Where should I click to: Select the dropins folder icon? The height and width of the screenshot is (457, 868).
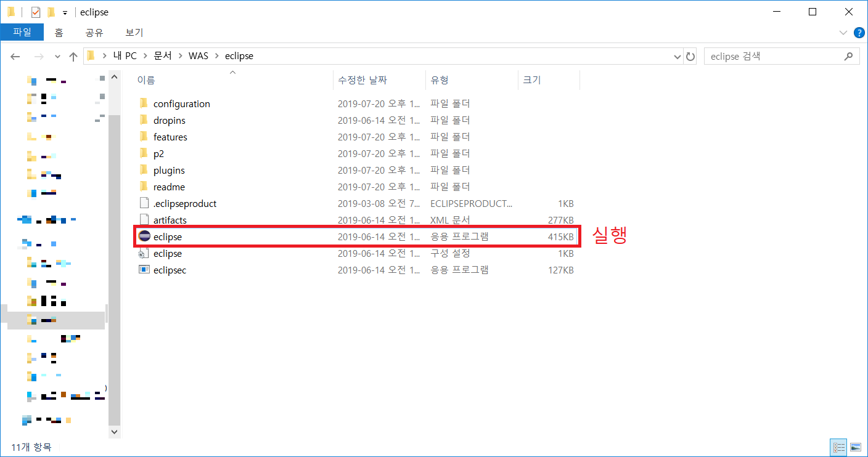click(x=144, y=120)
